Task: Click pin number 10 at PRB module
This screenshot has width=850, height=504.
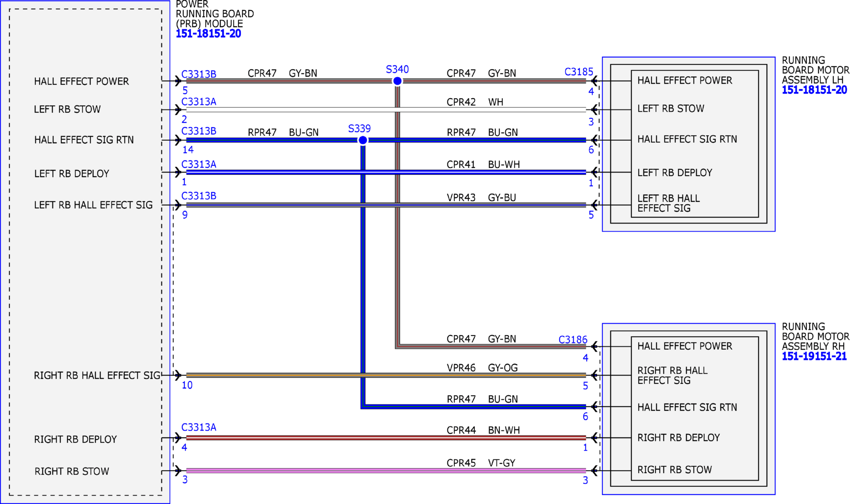Action: pyautogui.click(x=187, y=385)
